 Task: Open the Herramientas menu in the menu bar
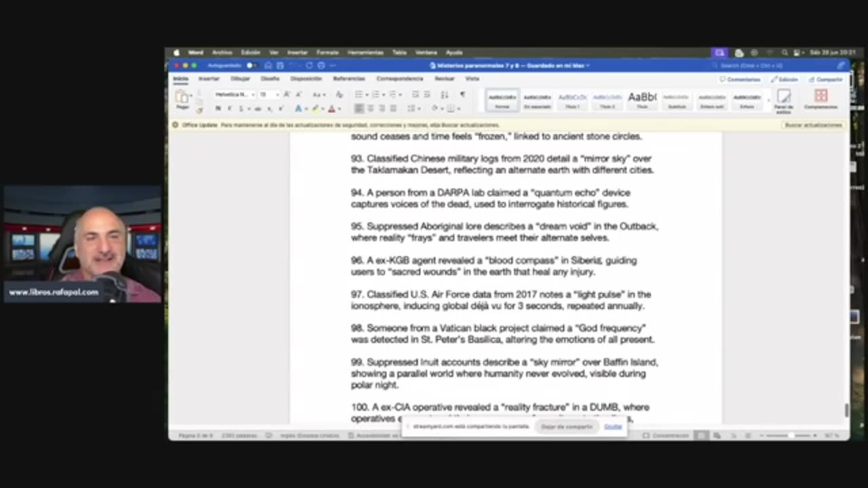tap(366, 53)
